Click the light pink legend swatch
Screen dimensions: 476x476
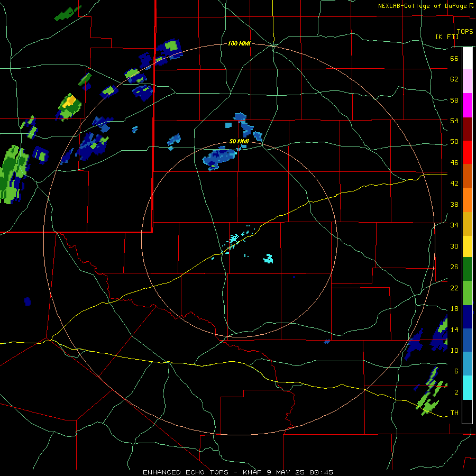coord(467,81)
